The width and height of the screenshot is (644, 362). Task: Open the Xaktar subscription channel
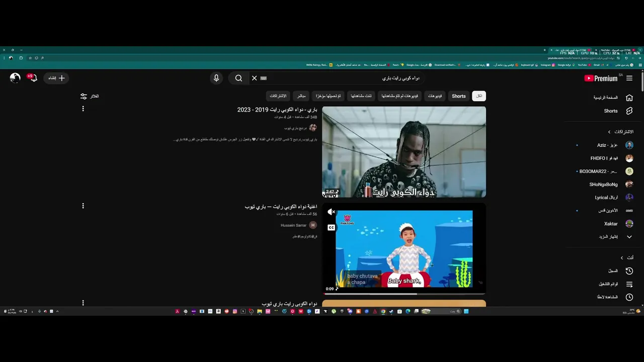(619, 223)
